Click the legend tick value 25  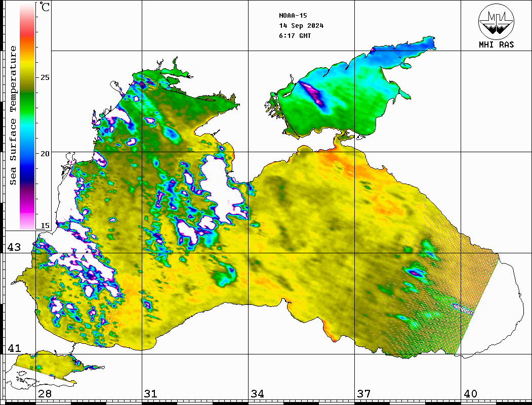tap(45, 77)
